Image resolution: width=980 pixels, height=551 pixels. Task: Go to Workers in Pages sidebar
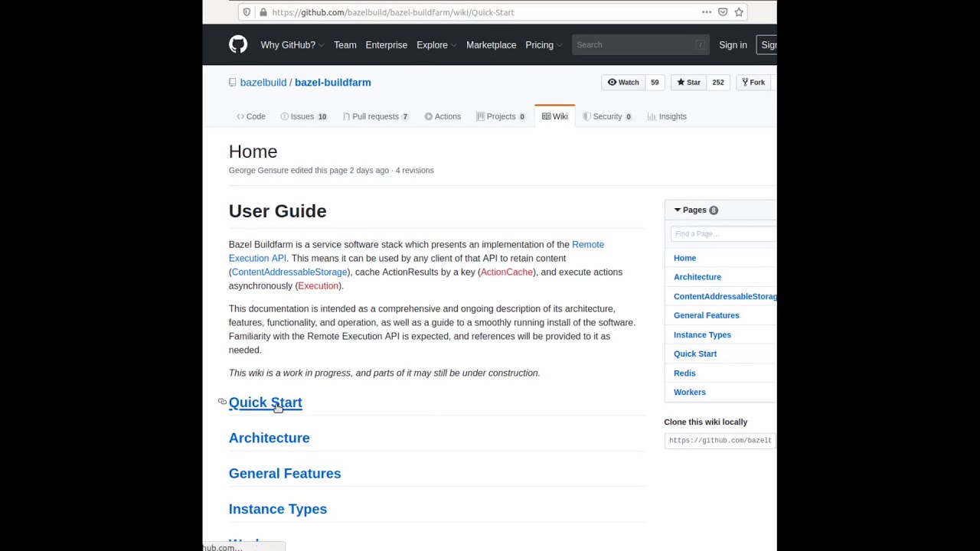tap(690, 393)
